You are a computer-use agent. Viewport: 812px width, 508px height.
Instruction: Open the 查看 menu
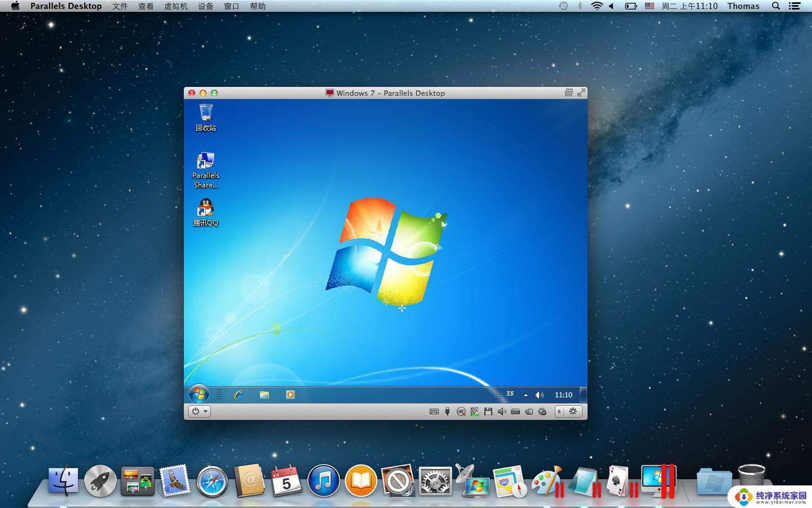point(146,6)
